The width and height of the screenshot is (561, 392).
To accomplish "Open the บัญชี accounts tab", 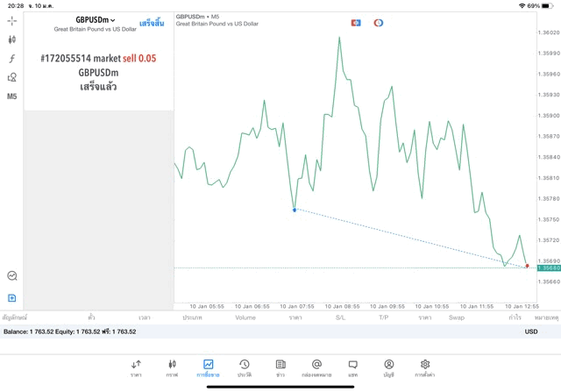I will [x=389, y=368].
